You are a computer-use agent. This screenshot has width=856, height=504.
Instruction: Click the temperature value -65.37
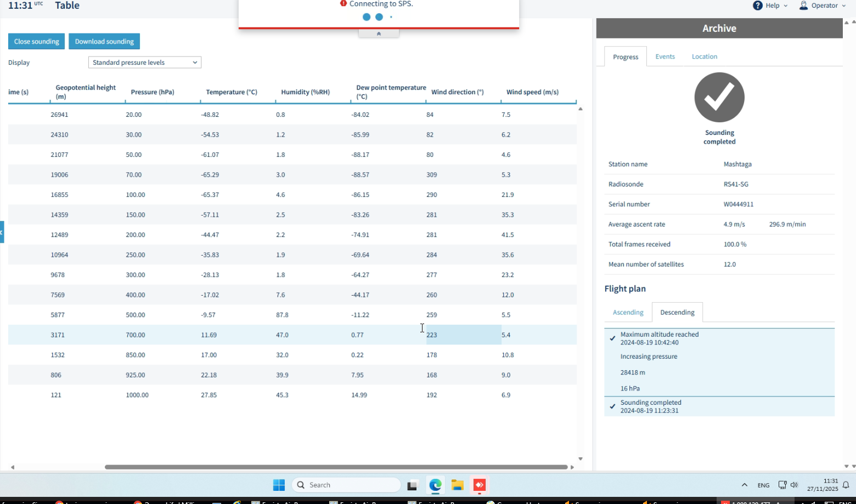(210, 195)
